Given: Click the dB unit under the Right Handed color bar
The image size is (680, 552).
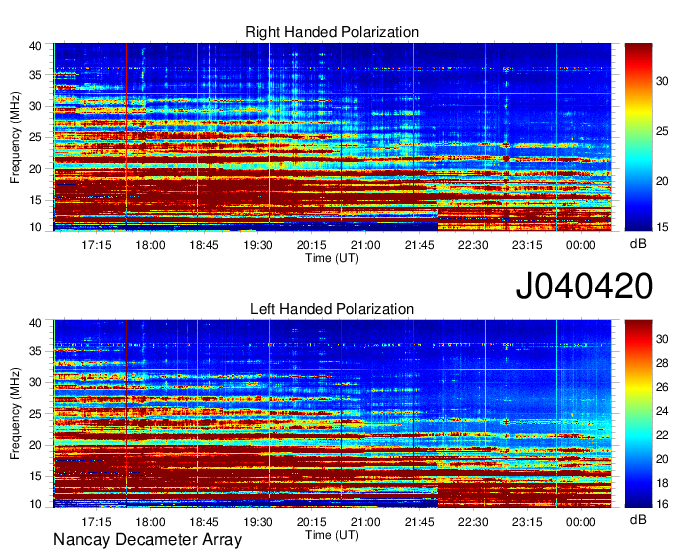Looking at the screenshot, I should [638, 244].
